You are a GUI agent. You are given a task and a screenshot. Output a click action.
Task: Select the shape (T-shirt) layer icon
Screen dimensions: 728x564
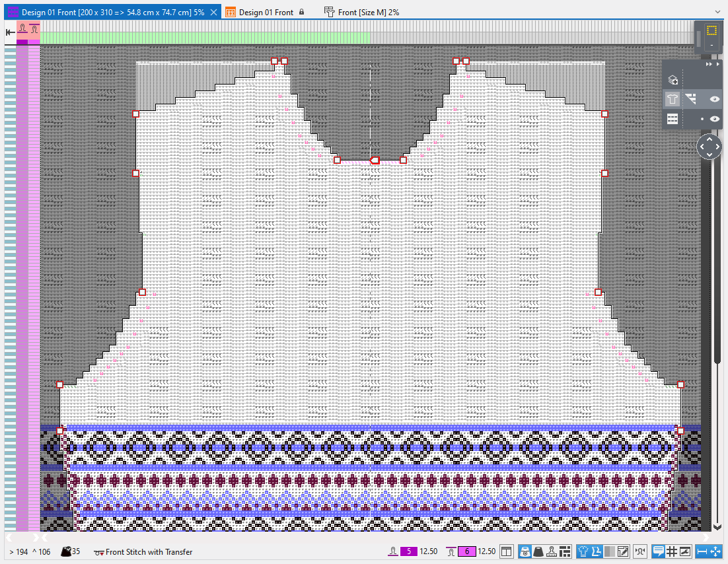(673, 99)
